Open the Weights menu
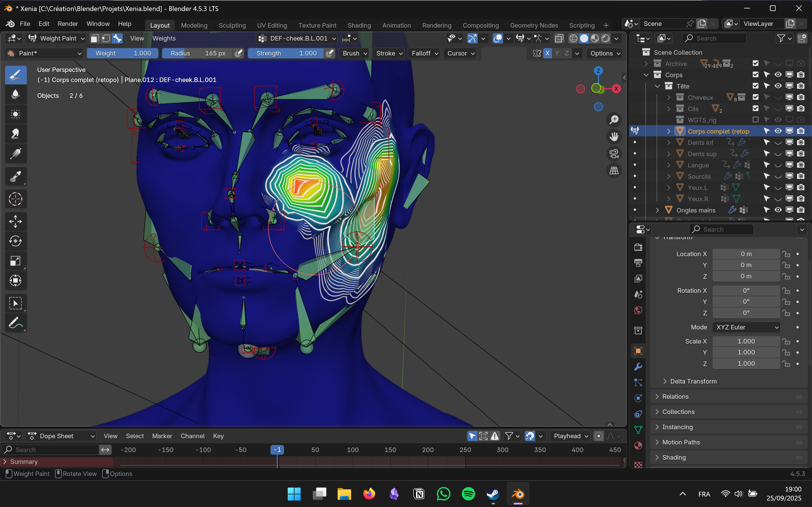Screen dimensions: 812x507 point(164,39)
